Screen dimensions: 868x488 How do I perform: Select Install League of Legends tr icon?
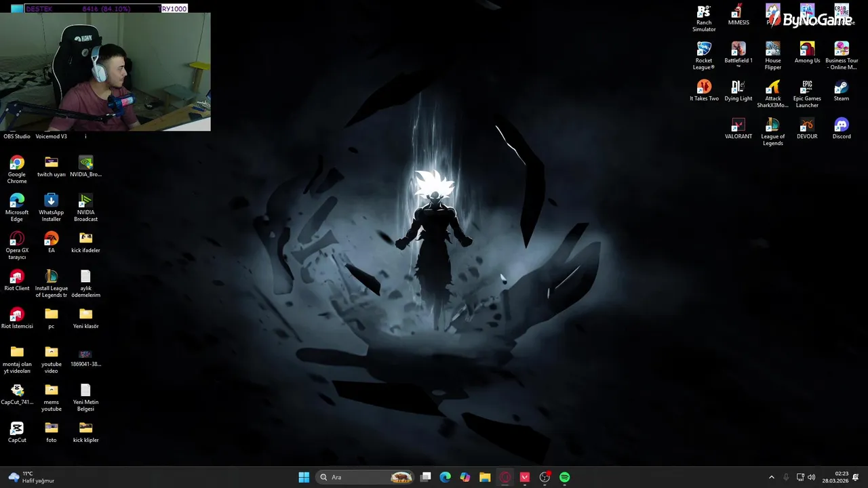pos(52,283)
